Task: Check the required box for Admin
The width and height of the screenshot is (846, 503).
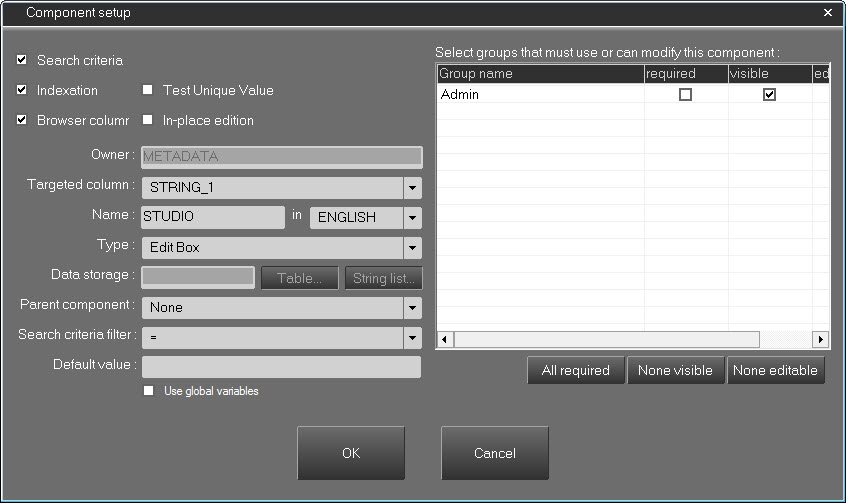Action: coord(685,95)
